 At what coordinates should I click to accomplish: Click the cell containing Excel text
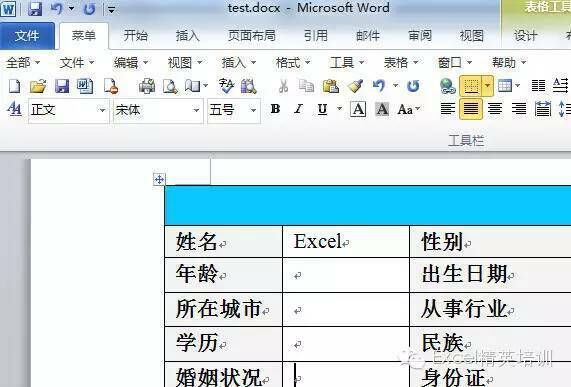[x=346, y=241]
